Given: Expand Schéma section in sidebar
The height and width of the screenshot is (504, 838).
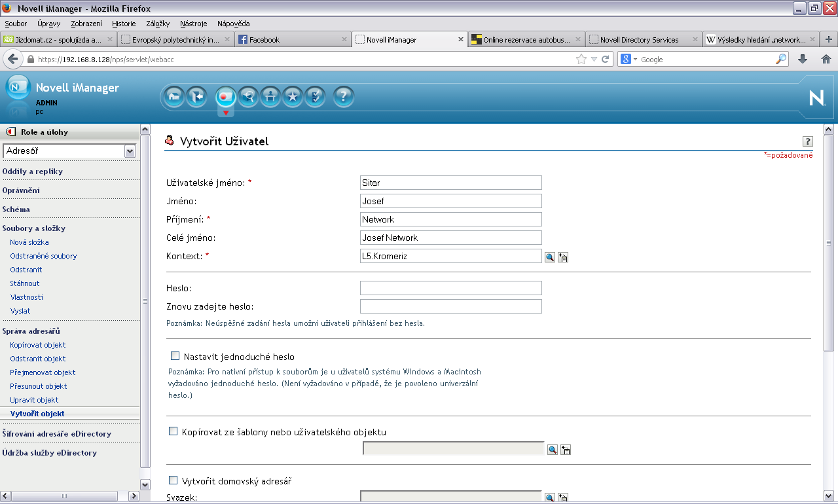Looking at the screenshot, I should click(16, 209).
